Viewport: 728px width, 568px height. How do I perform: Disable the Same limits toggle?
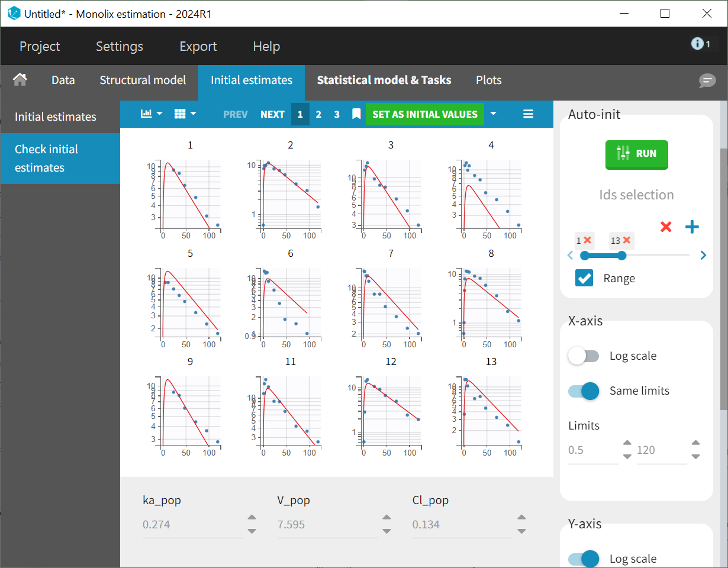[x=584, y=391]
